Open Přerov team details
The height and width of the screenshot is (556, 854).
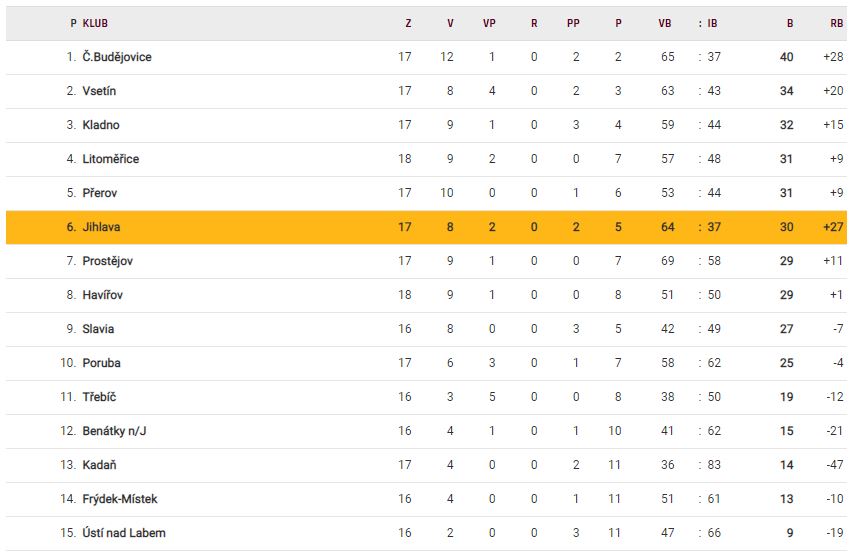(x=99, y=193)
